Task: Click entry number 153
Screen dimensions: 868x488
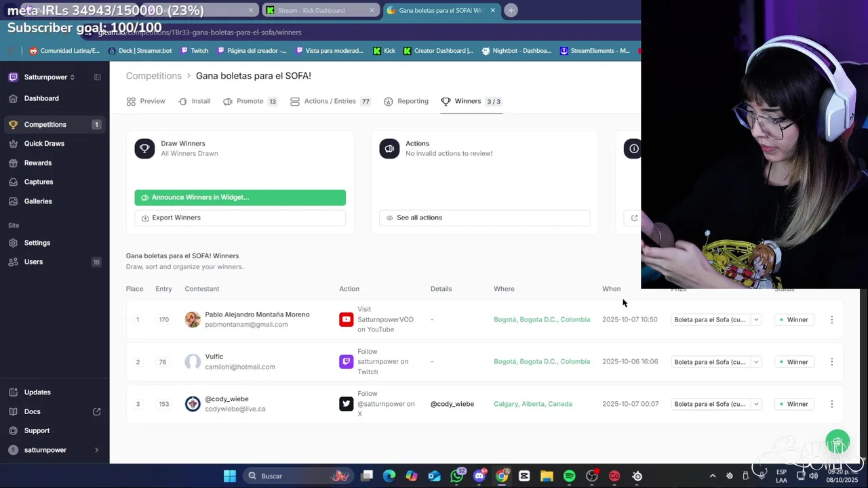Action: pyautogui.click(x=164, y=404)
